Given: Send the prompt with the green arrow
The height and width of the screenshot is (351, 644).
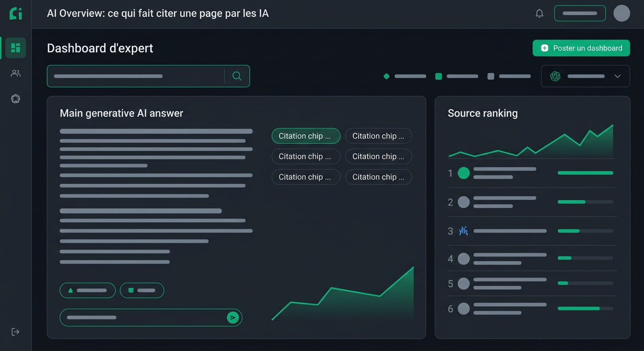Looking at the screenshot, I should (x=233, y=318).
